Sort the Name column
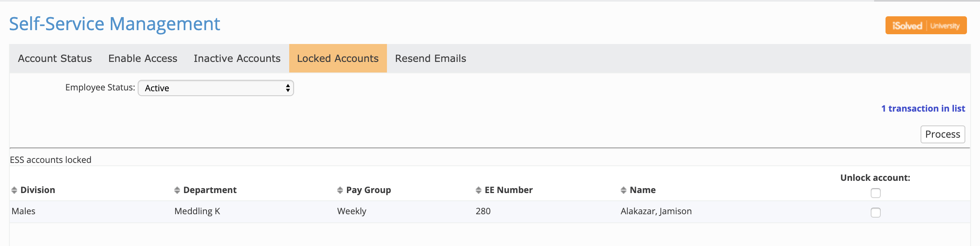Image resolution: width=980 pixels, height=246 pixels. click(623, 189)
